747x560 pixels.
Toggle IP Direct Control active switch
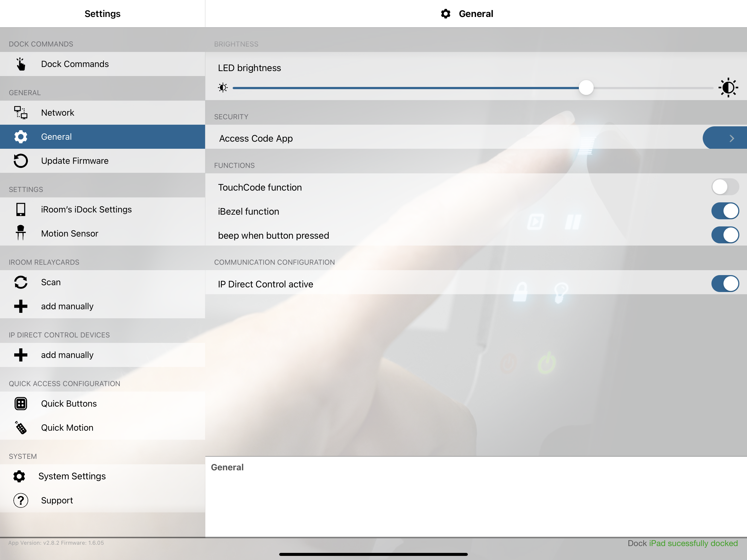[x=725, y=284]
